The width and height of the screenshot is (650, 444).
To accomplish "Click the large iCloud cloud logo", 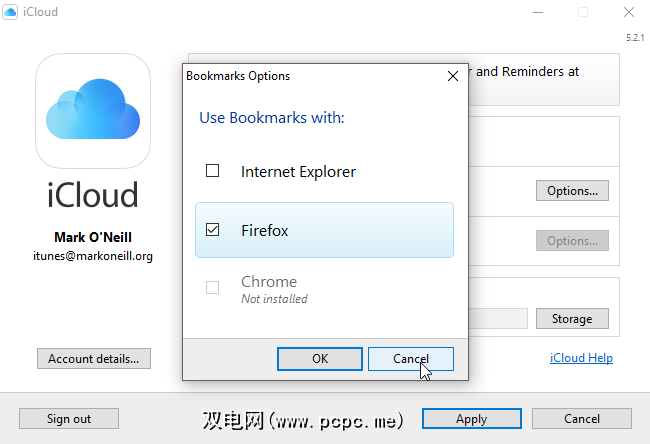I will click(x=93, y=111).
